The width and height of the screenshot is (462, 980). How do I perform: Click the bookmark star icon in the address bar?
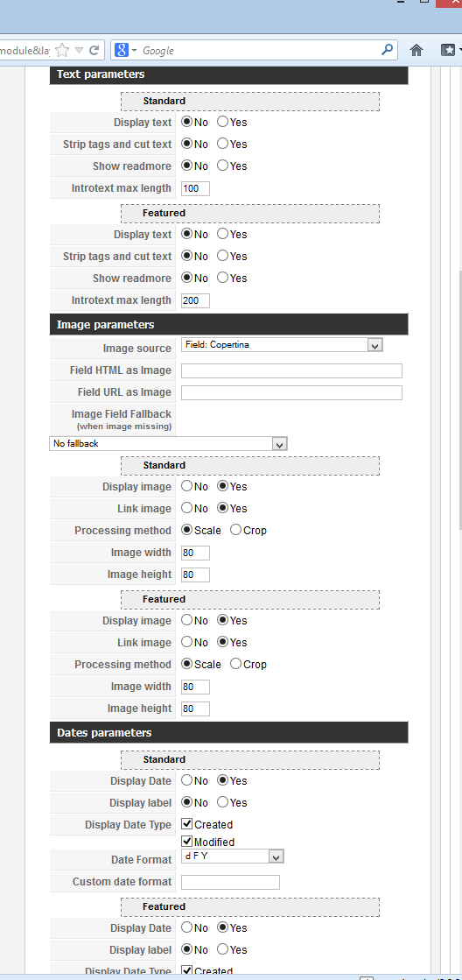62,50
